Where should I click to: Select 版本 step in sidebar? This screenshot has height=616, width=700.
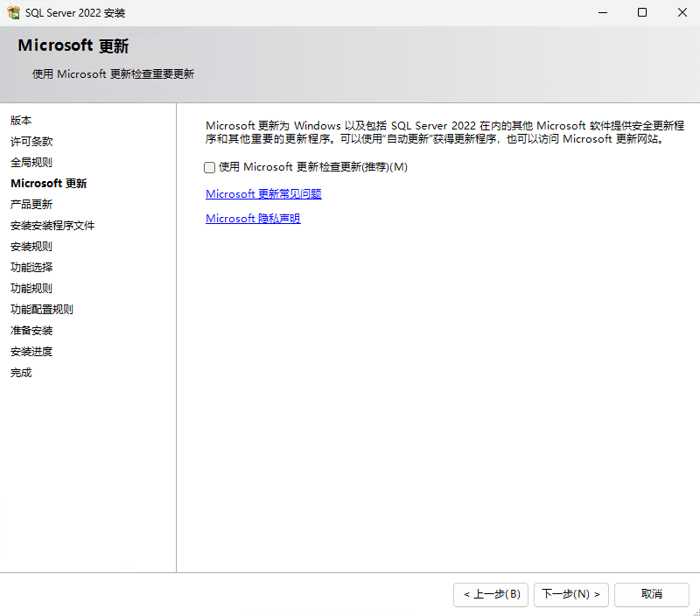[21, 121]
